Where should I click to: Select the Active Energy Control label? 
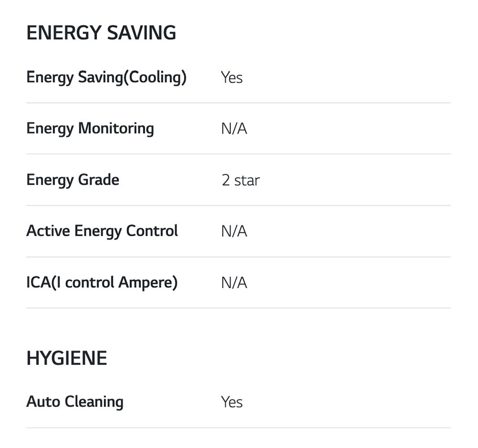click(102, 231)
